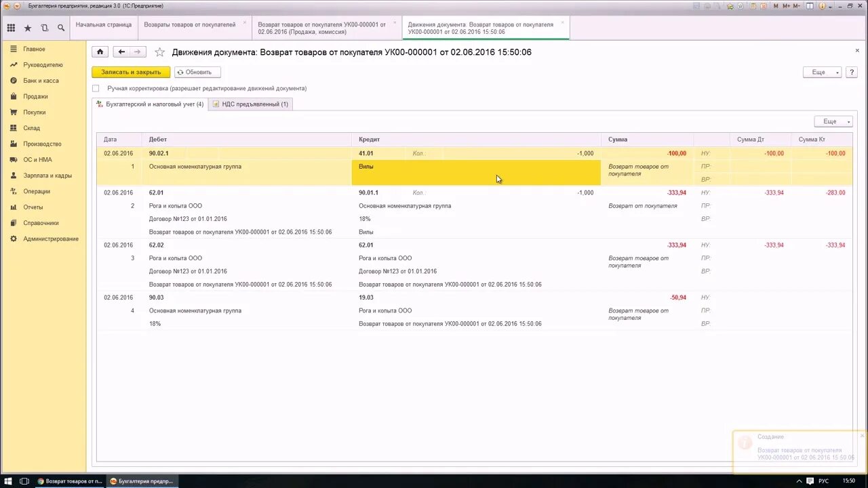Image resolution: width=868 pixels, height=488 pixels.
Task: Select debit account 62.02 cell
Action: (157, 245)
